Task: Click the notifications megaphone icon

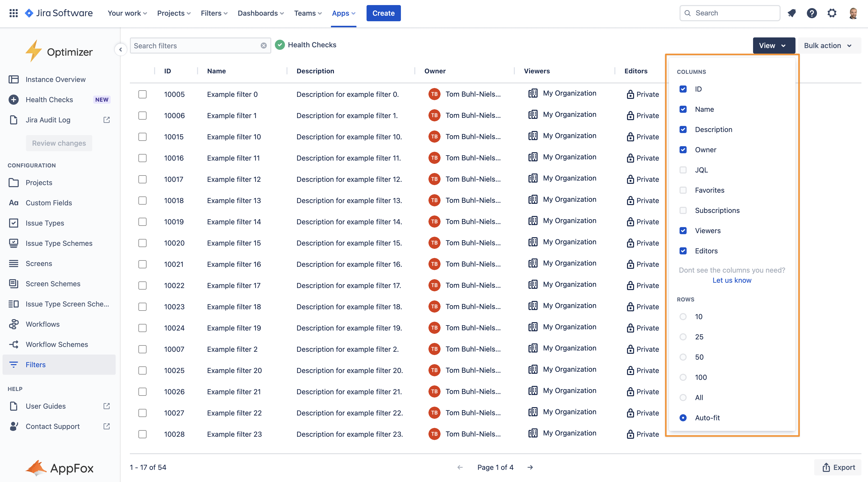Action: point(791,13)
